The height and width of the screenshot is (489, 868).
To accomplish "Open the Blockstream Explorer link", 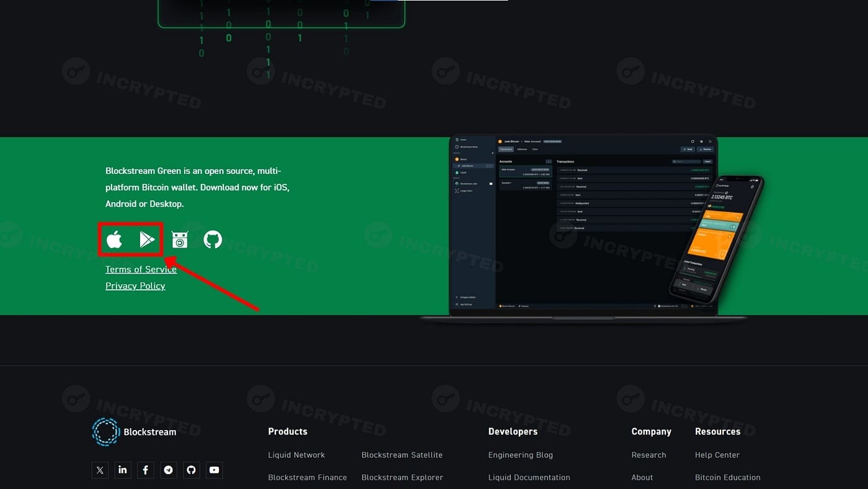I will pyautogui.click(x=402, y=477).
